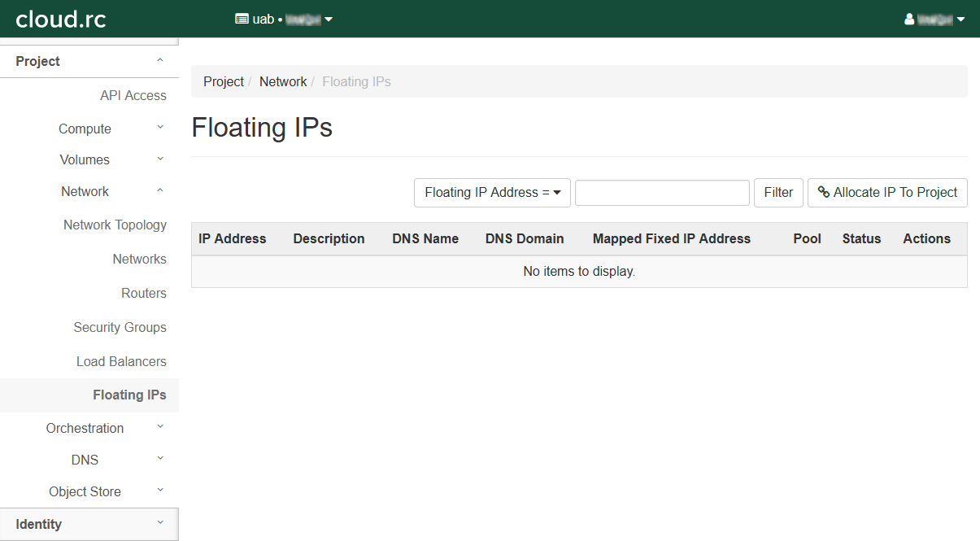Open the uab project selector dropdown
Viewport: 980px width, 541px height.
pos(284,19)
